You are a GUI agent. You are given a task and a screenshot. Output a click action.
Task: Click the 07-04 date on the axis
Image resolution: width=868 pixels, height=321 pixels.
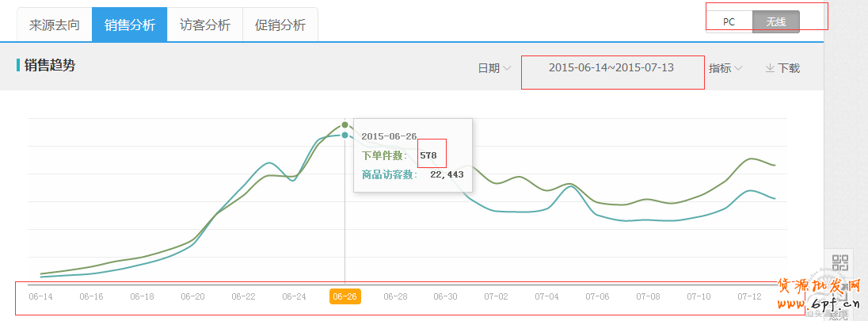click(x=546, y=296)
